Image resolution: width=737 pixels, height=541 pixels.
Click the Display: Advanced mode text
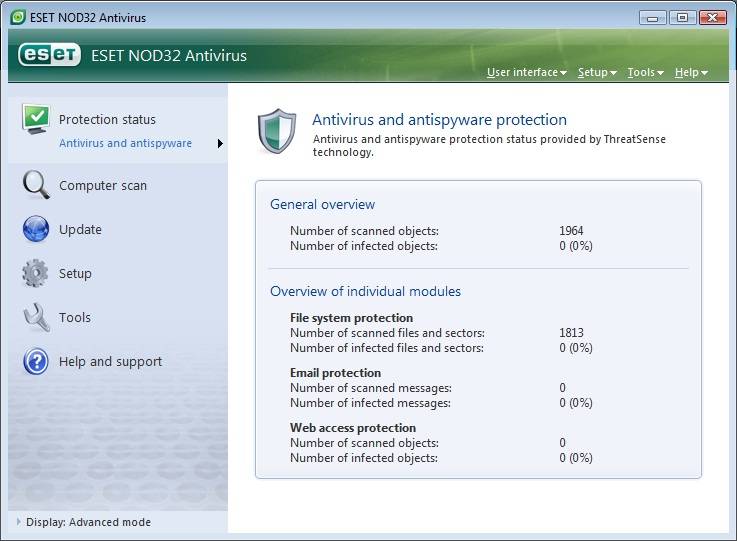pos(88,522)
